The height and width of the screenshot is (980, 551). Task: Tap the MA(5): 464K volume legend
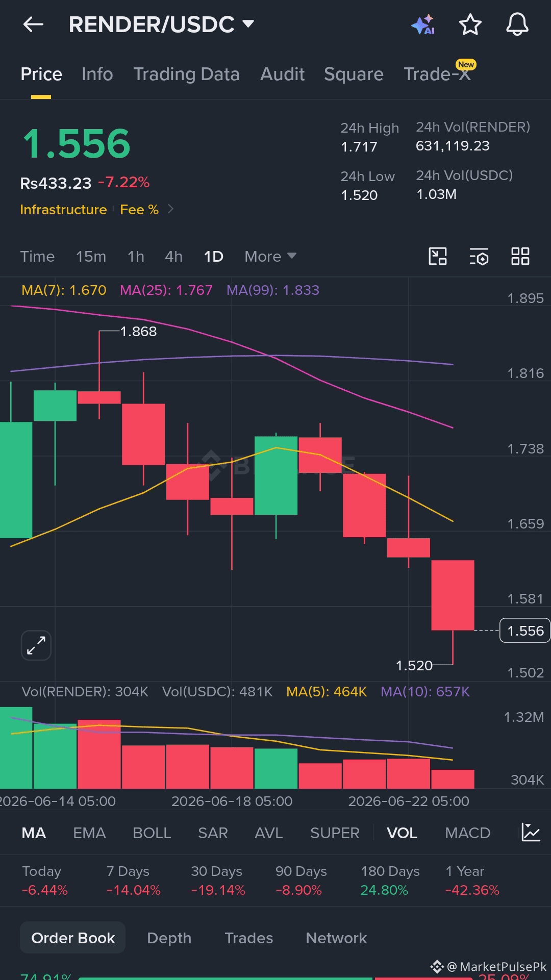tap(327, 692)
